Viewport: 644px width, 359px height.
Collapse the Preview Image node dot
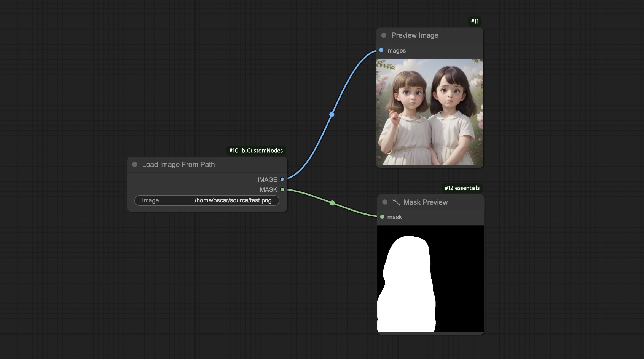tap(384, 35)
